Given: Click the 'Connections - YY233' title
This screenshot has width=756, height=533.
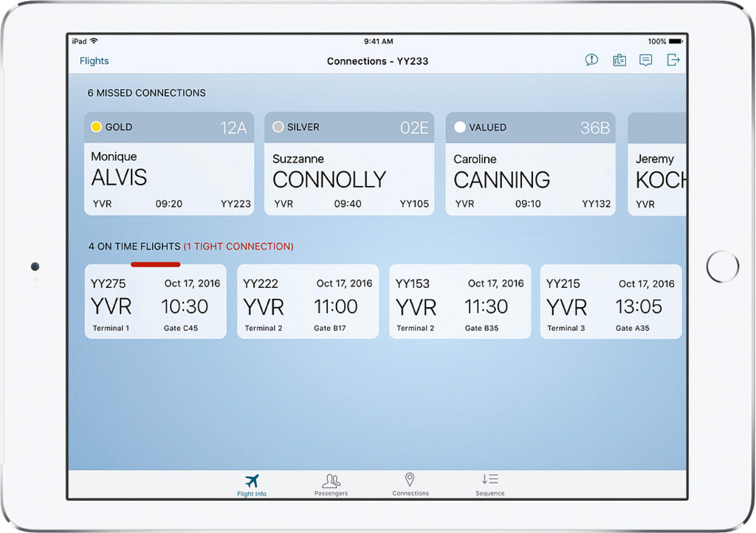Looking at the screenshot, I should [x=377, y=61].
